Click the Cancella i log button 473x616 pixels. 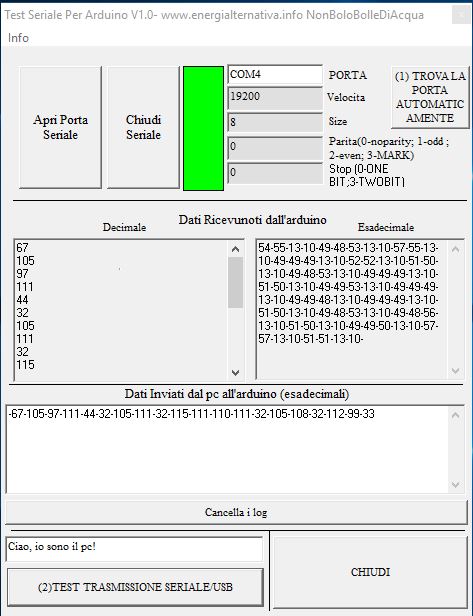pos(236,512)
